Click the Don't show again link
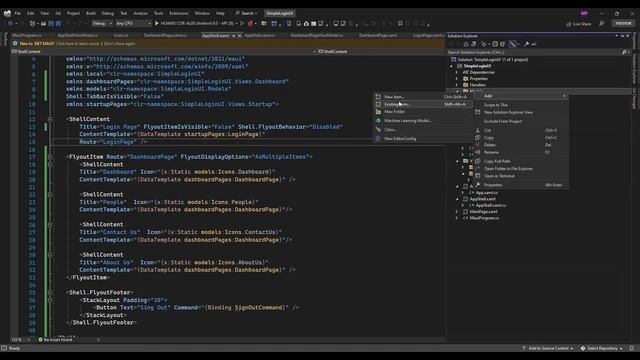The height and width of the screenshot is (360, 640). pyautogui.click(x=120, y=43)
